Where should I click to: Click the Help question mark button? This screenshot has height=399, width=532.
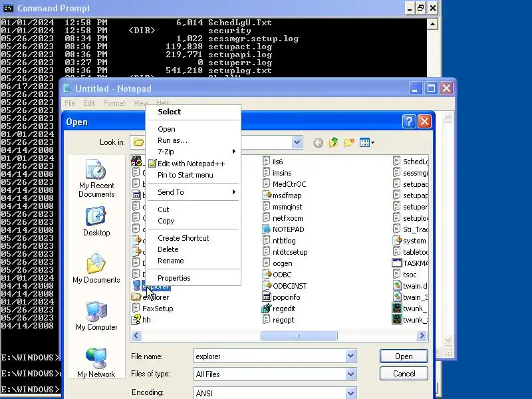[x=409, y=122]
